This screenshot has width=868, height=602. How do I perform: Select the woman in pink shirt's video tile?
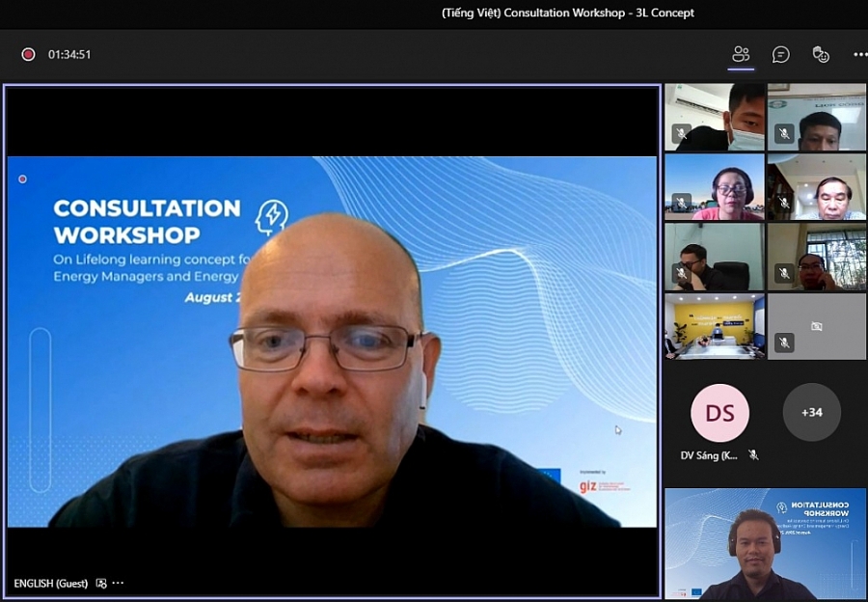[714, 187]
